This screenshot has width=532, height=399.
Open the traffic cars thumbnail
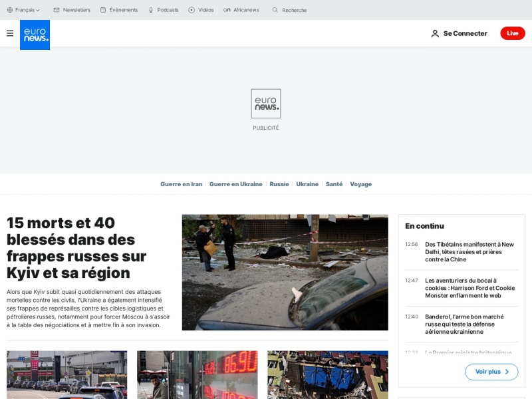click(67, 375)
